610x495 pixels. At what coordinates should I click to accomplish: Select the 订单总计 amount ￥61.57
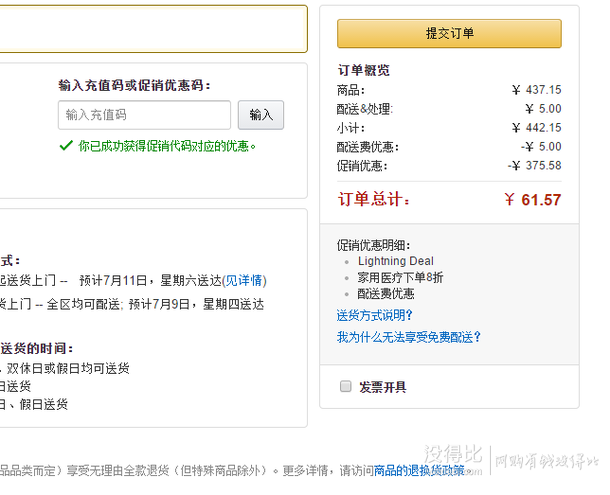533,200
